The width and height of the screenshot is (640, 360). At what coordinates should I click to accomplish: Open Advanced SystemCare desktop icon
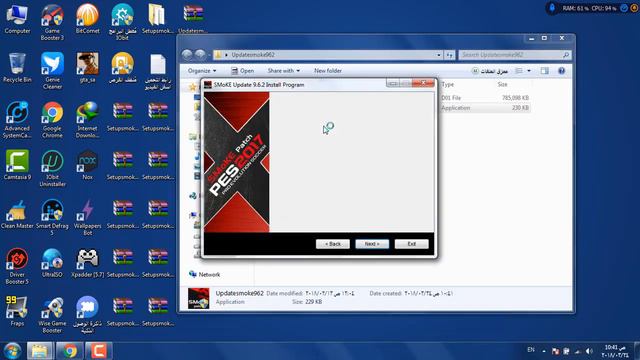point(17,120)
